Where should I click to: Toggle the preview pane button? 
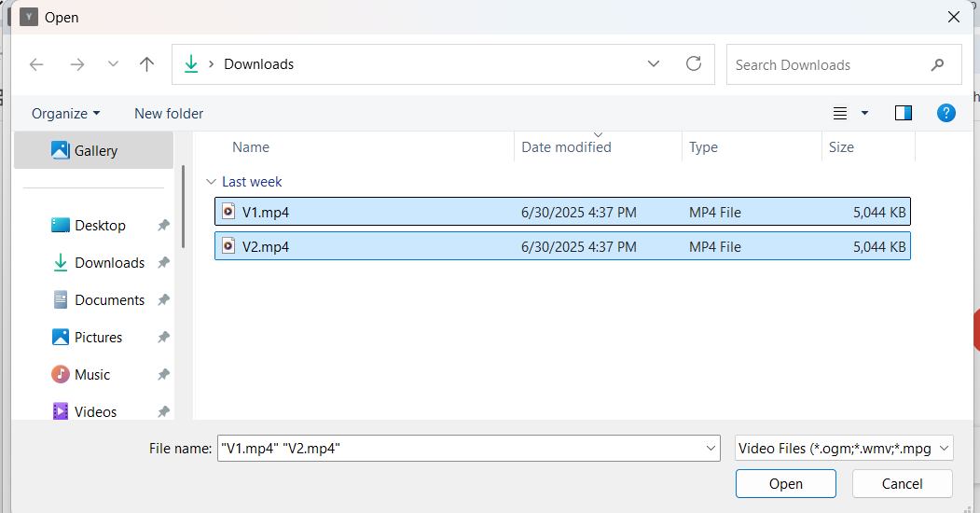pyautogui.click(x=903, y=113)
